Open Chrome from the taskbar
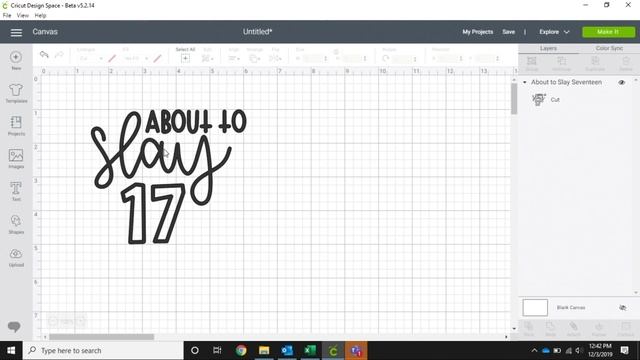The width and height of the screenshot is (640, 360). (241, 350)
